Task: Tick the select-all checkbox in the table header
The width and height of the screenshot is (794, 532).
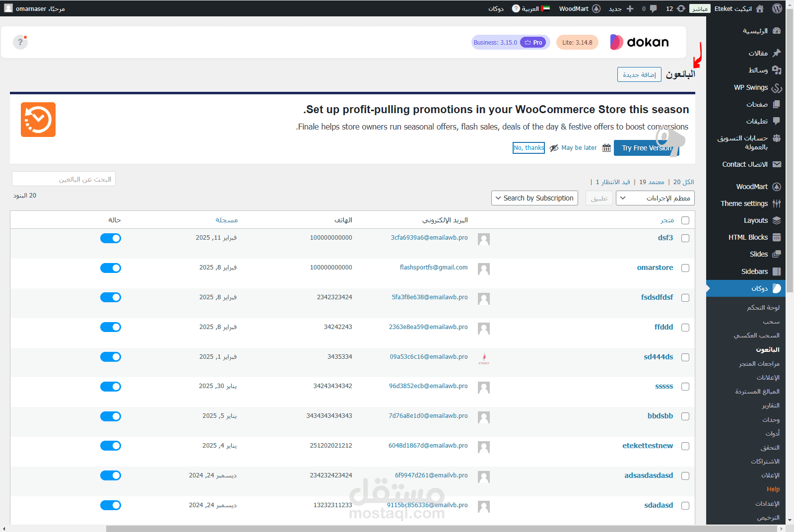Action: [685, 220]
